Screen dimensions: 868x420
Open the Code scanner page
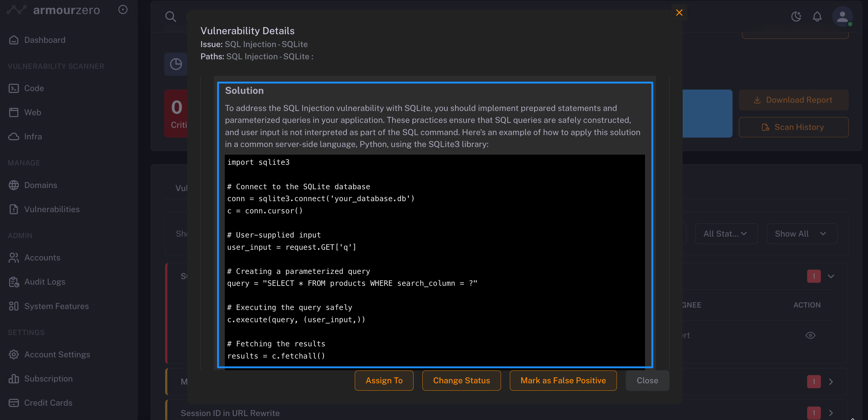click(x=34, y=88)
